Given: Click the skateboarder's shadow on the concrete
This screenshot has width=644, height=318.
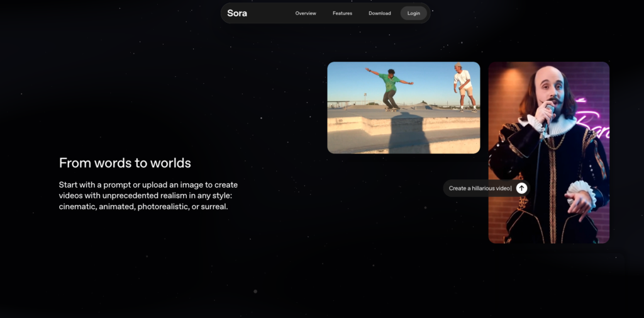Looking at the screenshot, I should click(x=409, y=135).
